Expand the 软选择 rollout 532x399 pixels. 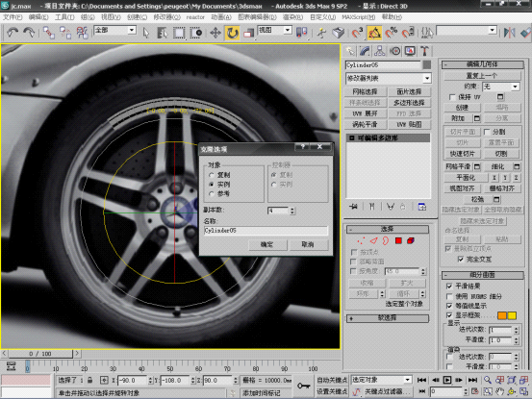(388, 318)
